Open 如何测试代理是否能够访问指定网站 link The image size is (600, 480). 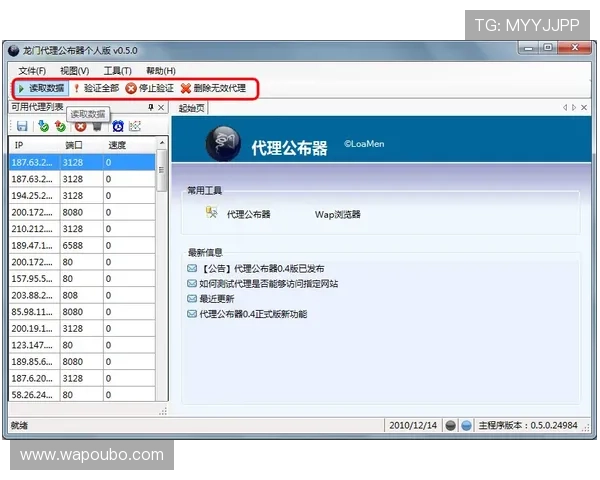(x=269, y=284)
